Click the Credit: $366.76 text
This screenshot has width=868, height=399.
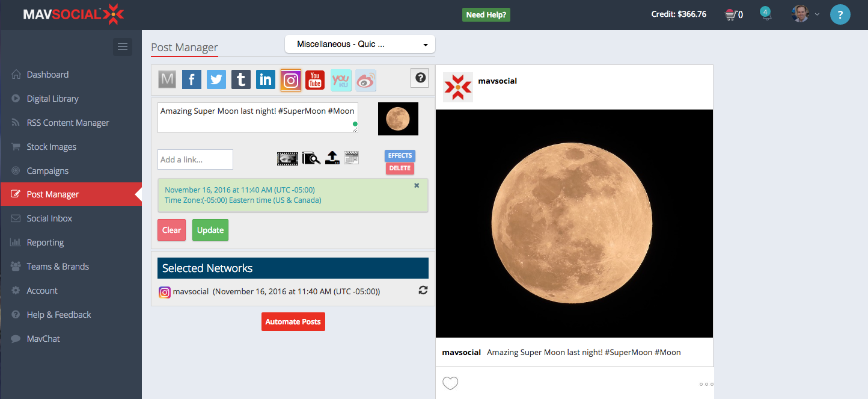pos(679,14)
